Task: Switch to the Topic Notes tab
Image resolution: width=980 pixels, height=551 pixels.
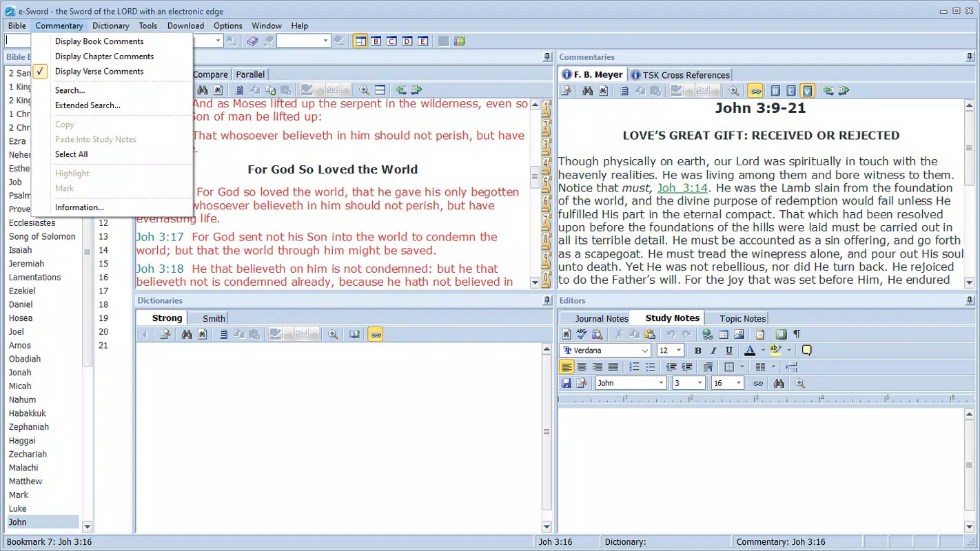Action: [x=742, y=318]
